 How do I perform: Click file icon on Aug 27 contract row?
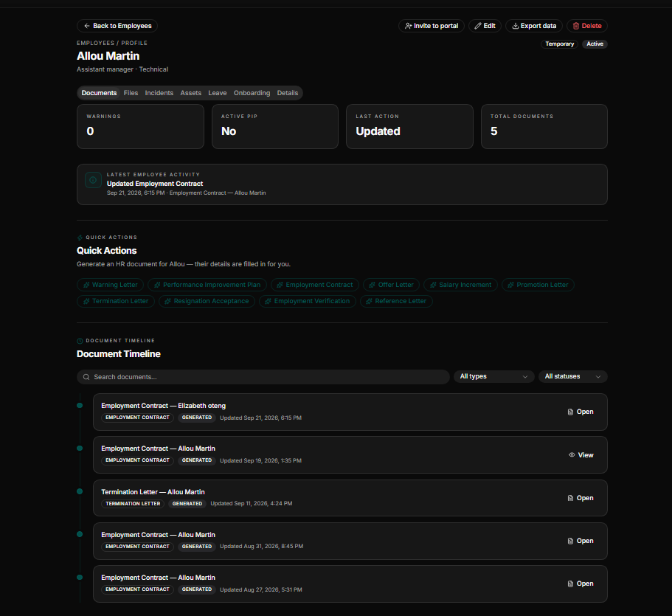coord(570,584)
